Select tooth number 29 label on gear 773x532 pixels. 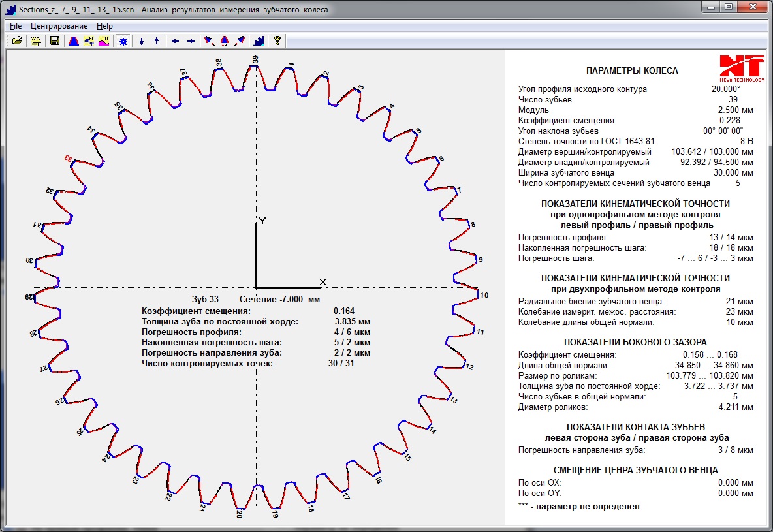[x=29, y=297]
